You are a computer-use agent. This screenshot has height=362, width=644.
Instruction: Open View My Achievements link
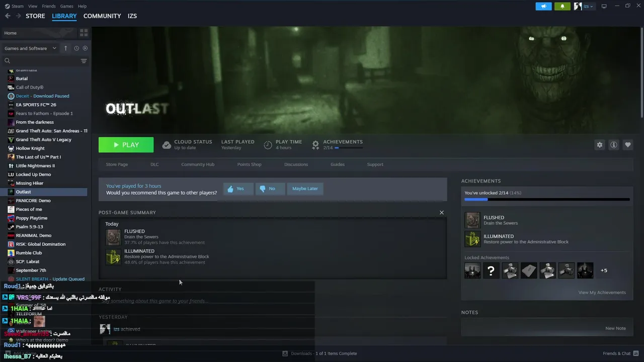[x=602, y=293]
